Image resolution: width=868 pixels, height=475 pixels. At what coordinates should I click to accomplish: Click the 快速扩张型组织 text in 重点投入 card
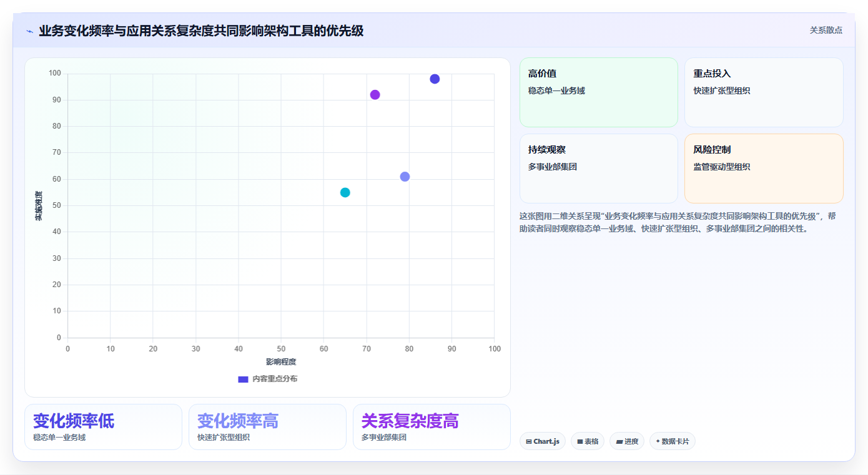[x=722, y=91]
